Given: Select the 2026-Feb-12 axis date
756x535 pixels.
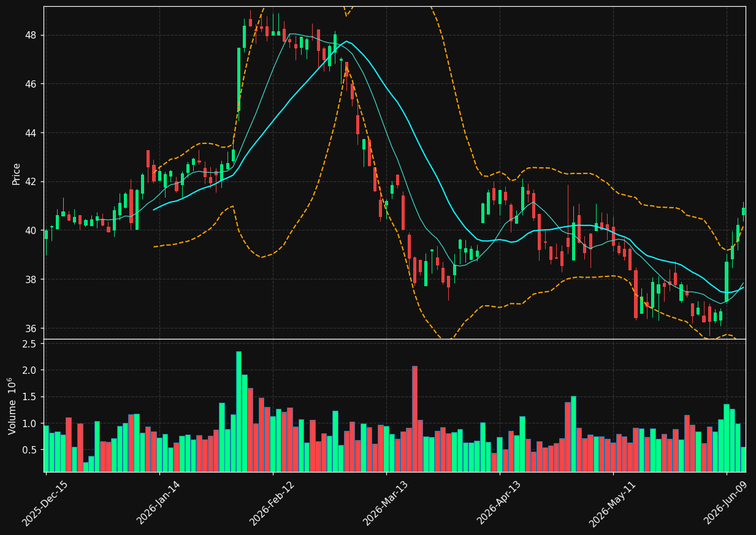Looking at the screenshot, I should 272,503.
